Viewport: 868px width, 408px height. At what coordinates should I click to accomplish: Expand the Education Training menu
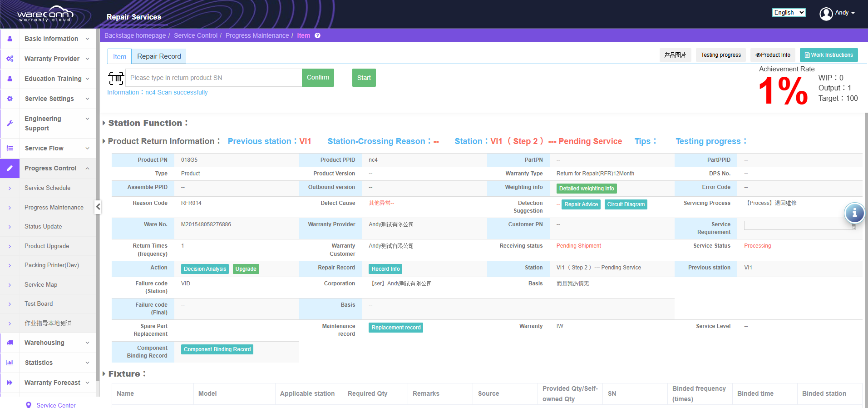87,79
